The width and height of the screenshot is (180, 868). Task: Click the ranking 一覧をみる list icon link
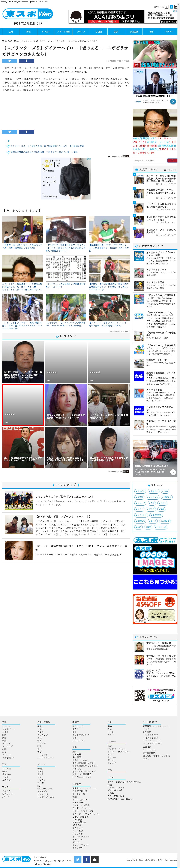click(170, 170)
